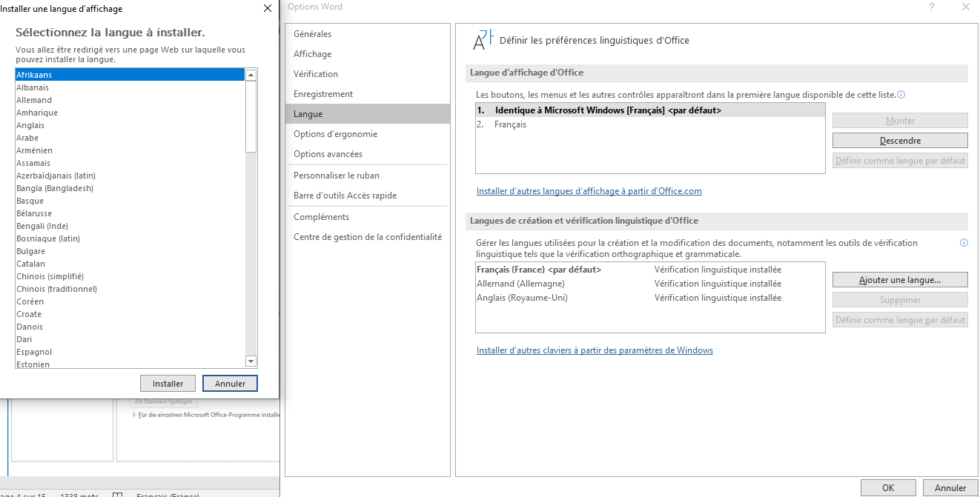Image resolution: width=980 pixels, height=497 pixels.
Task: Open the Compléments category
Action: [x=367, y=217]
